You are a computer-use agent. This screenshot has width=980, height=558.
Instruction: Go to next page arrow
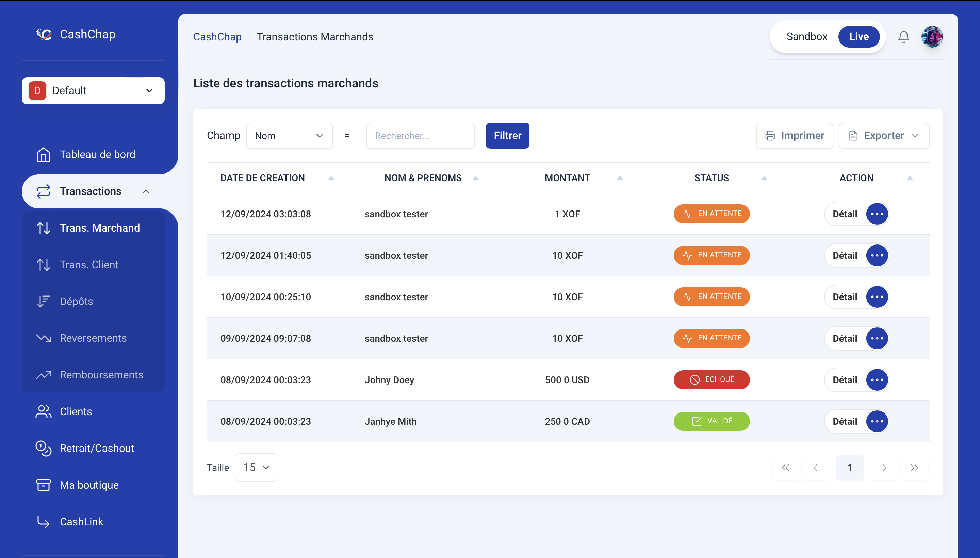pos(884,468)
